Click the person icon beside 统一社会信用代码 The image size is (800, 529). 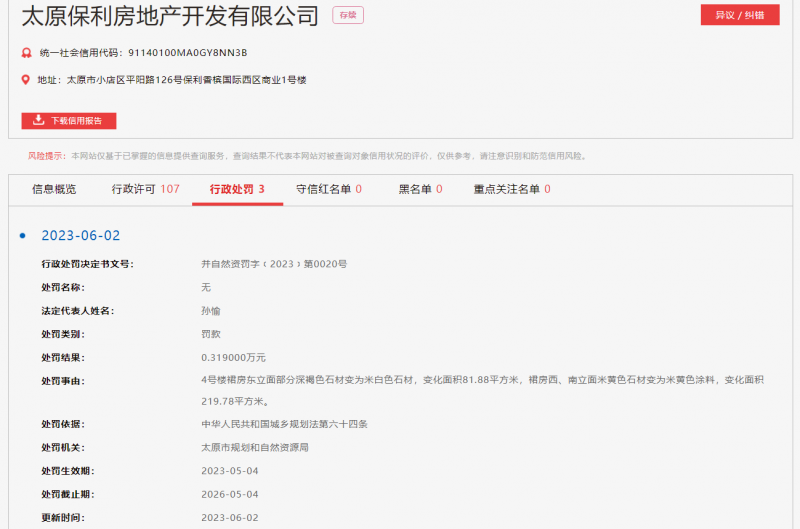tap(27, 53)
